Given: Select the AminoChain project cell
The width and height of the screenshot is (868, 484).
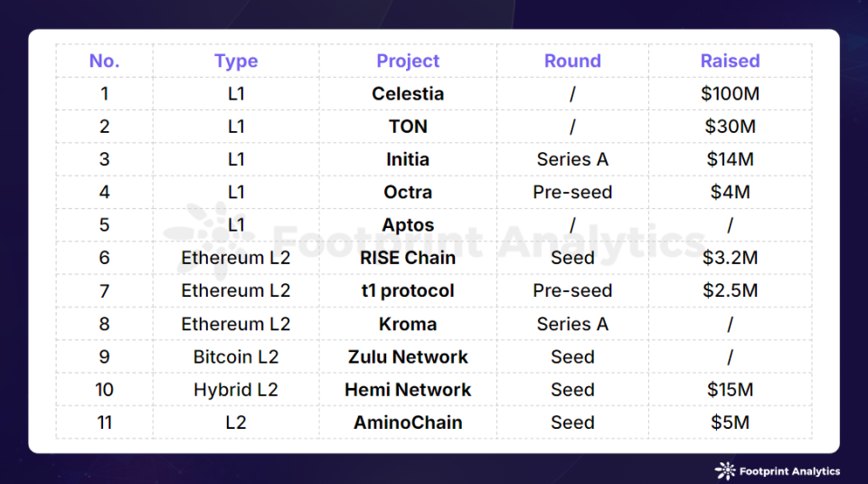Looking at the screenshot, I should [x=408, y=422].
